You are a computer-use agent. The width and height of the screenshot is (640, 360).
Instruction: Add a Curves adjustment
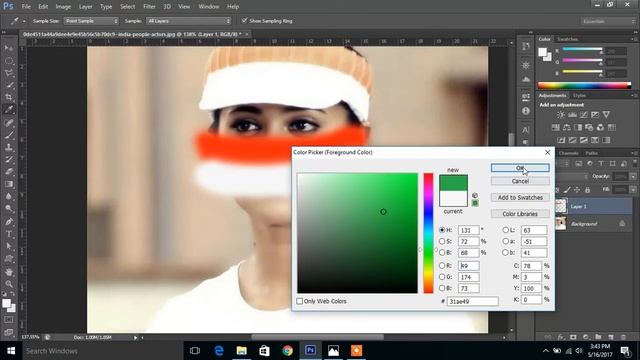(x=584, y=115)
